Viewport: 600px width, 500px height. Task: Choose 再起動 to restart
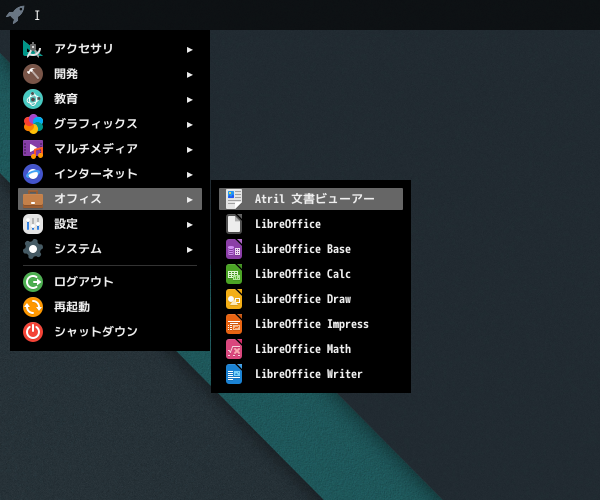click(x=110, y=307)
